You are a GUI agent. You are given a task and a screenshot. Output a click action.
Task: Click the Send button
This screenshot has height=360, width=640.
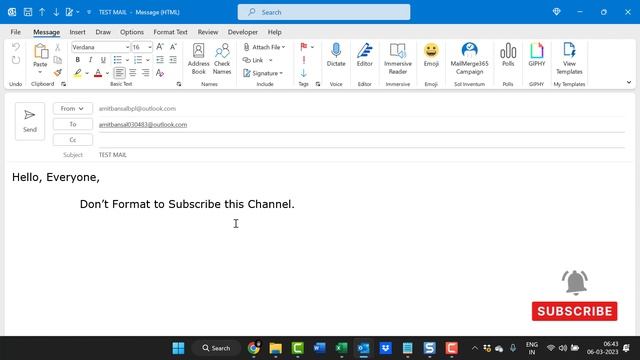30,121
